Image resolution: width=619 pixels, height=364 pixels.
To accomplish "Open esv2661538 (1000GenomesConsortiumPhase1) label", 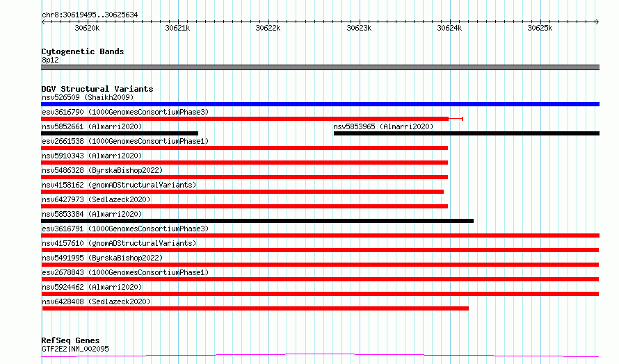I will coord(125,141).
